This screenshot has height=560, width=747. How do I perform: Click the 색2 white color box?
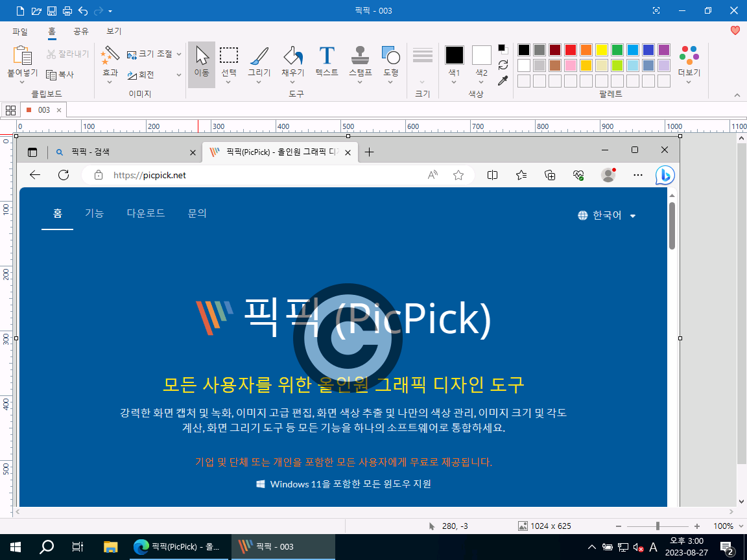point(482,55)
